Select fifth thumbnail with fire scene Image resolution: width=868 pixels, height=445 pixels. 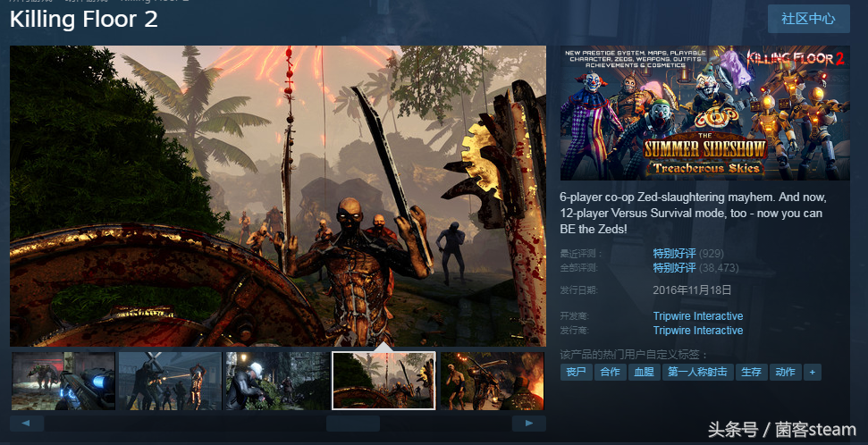(x=493, y=381)
